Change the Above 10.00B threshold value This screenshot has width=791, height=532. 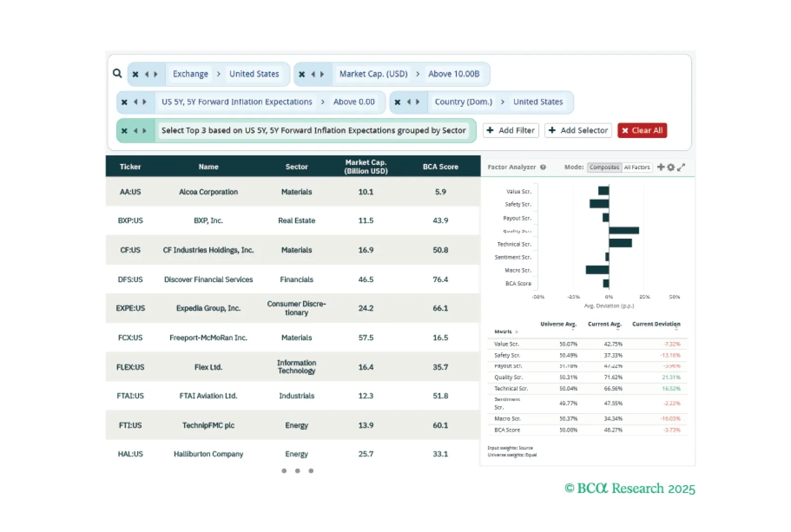click(x=453, y=74)
